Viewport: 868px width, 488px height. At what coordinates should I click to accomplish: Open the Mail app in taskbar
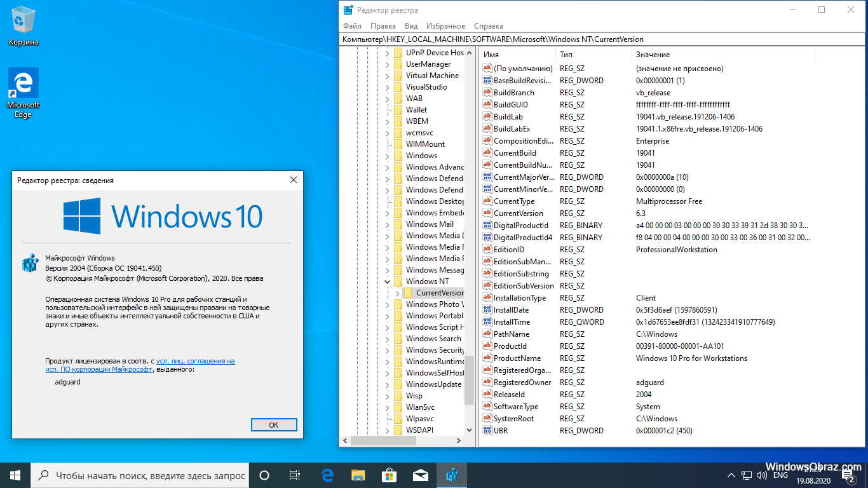coord(421,475)
